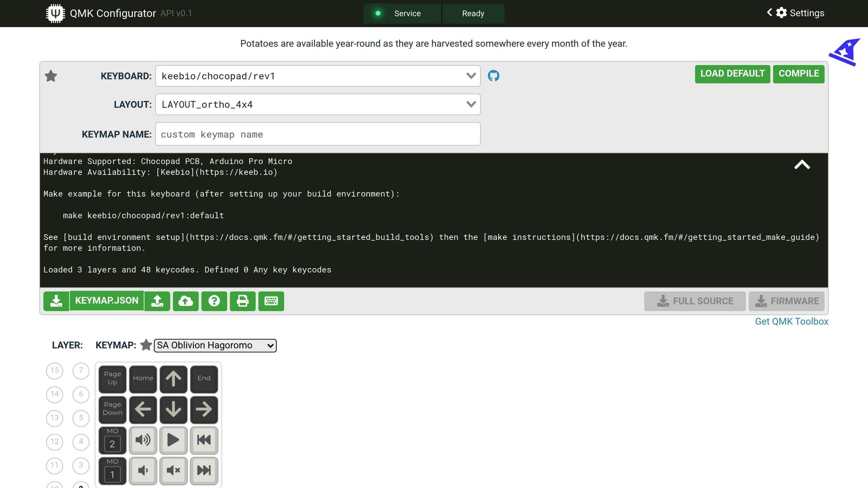Focus the custom keymap name field
This screenshot has height=488, width=868.
318,134
